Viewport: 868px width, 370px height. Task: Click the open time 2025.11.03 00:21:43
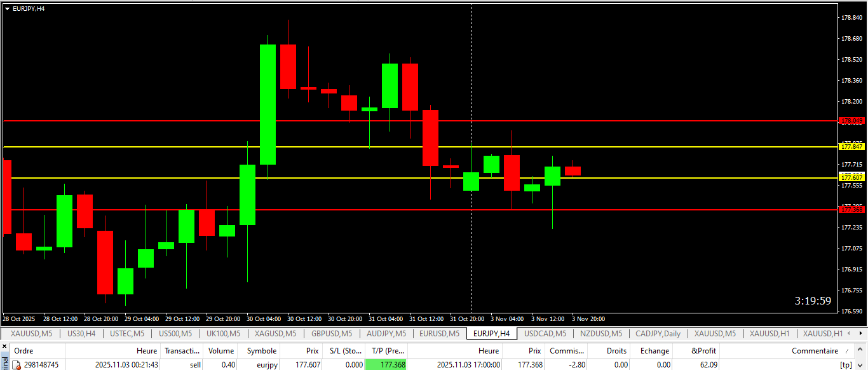tap(127, 365)
